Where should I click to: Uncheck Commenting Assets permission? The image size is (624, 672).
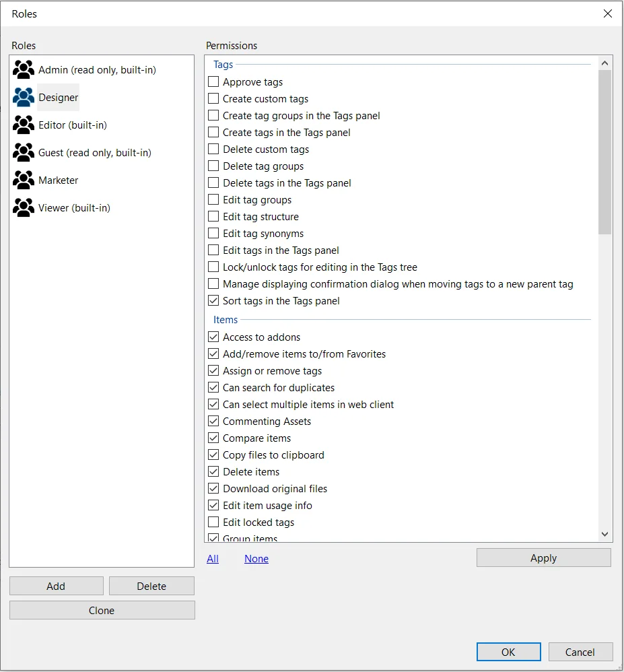pyautogui.click(x=213, y=421)
